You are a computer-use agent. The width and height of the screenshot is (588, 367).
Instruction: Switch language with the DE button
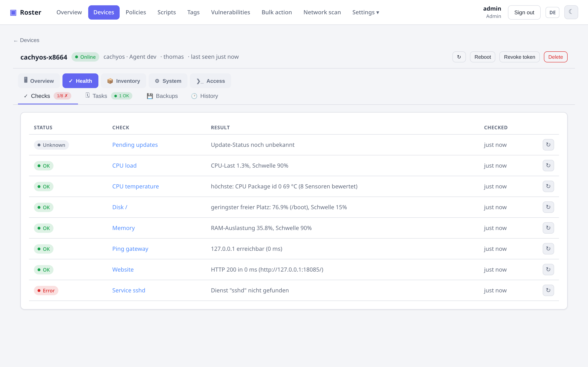pyautogui.click(x=552, y=12)
